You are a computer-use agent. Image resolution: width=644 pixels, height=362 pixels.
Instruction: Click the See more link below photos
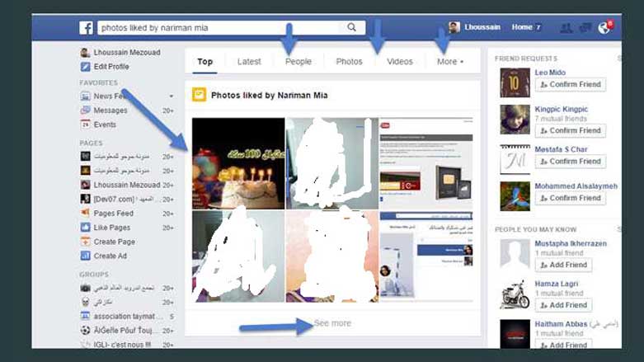332,323
